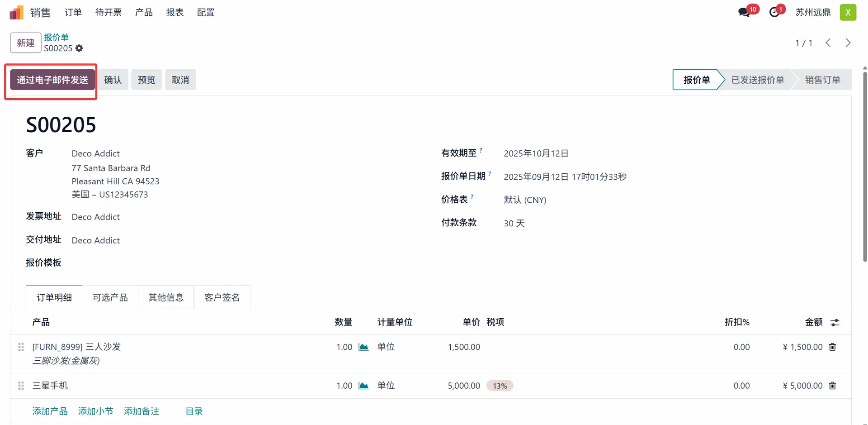Open the user avatar X menu
Screen dimensions: 868x425
(x=848, y=12)
